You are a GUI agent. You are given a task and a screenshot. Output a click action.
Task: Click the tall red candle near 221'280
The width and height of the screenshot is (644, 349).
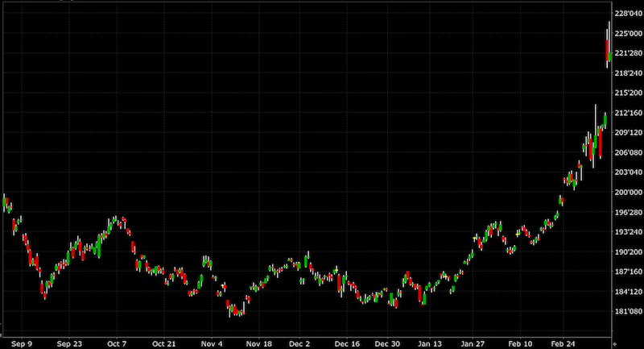coord(607,50)
